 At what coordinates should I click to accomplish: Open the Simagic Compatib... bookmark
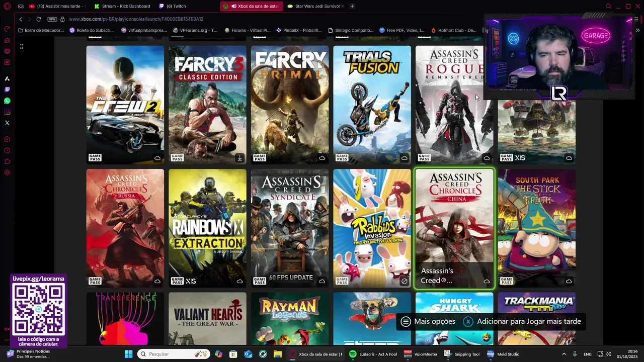point(351,30)
